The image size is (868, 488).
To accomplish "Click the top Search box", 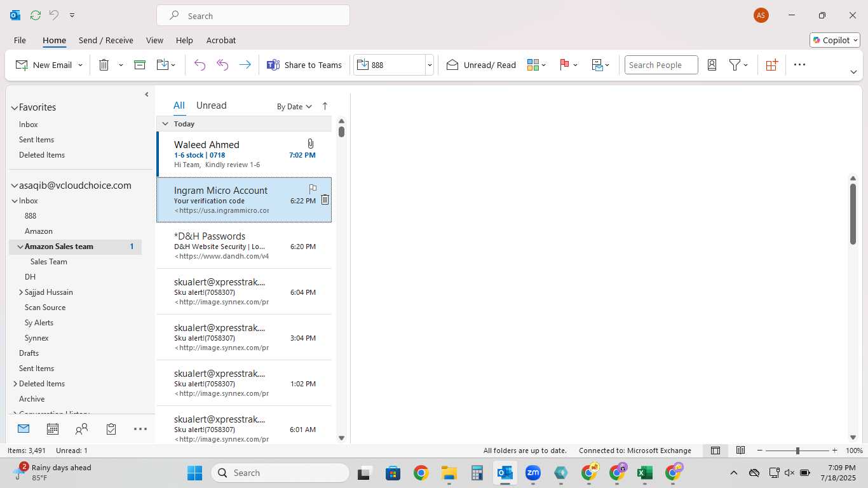I will [253, 15].
